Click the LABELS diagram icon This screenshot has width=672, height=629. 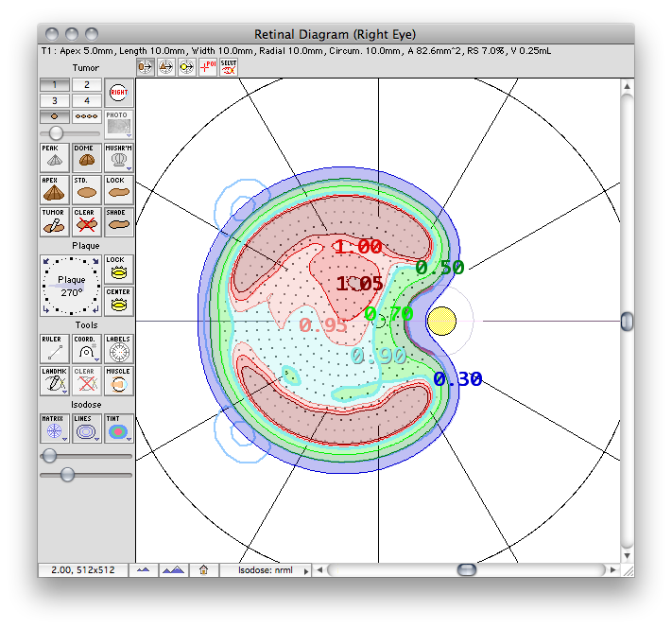click(x=119, y=348)
